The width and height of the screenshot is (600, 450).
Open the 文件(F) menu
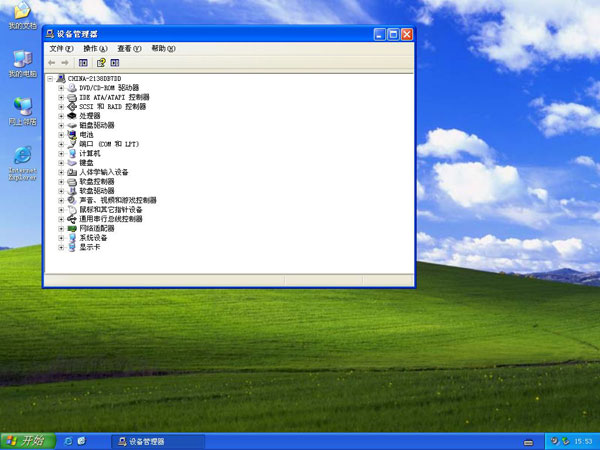tap(61, 49)
